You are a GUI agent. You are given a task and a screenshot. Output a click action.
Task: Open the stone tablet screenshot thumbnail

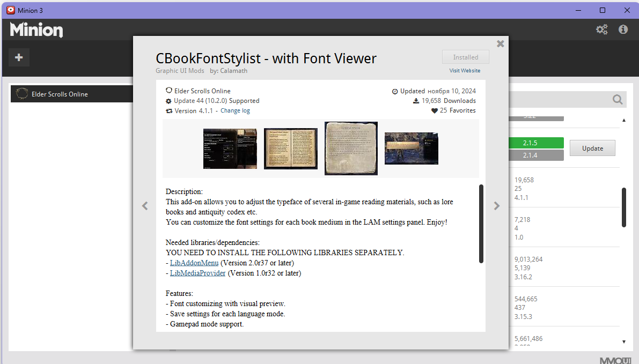[351, 148]
